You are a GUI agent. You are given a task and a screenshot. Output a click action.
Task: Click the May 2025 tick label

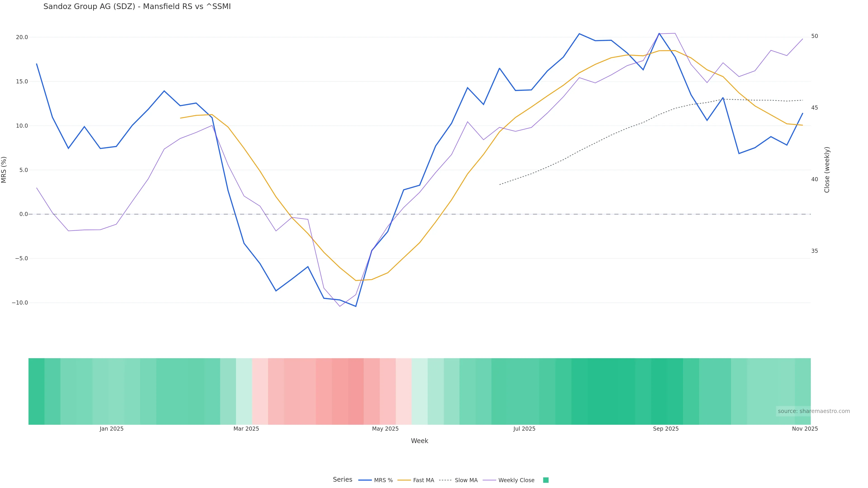(385, 429)
